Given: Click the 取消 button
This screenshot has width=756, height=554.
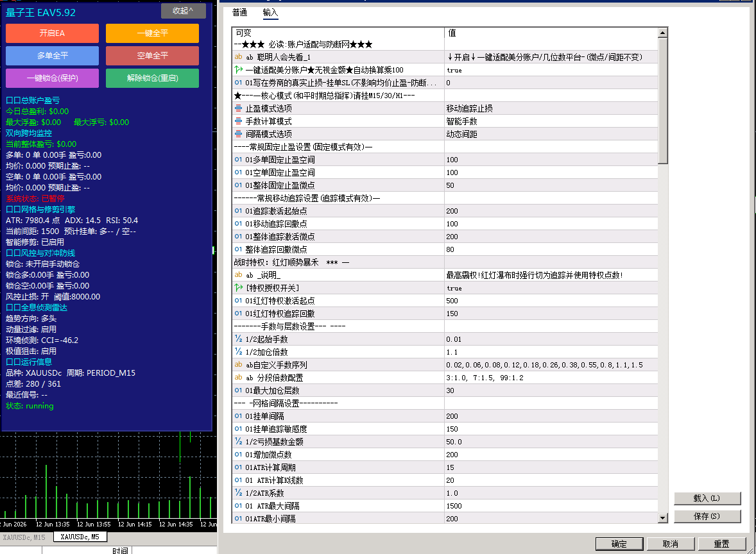Looking at the screenshot, I should click(670, 544).
